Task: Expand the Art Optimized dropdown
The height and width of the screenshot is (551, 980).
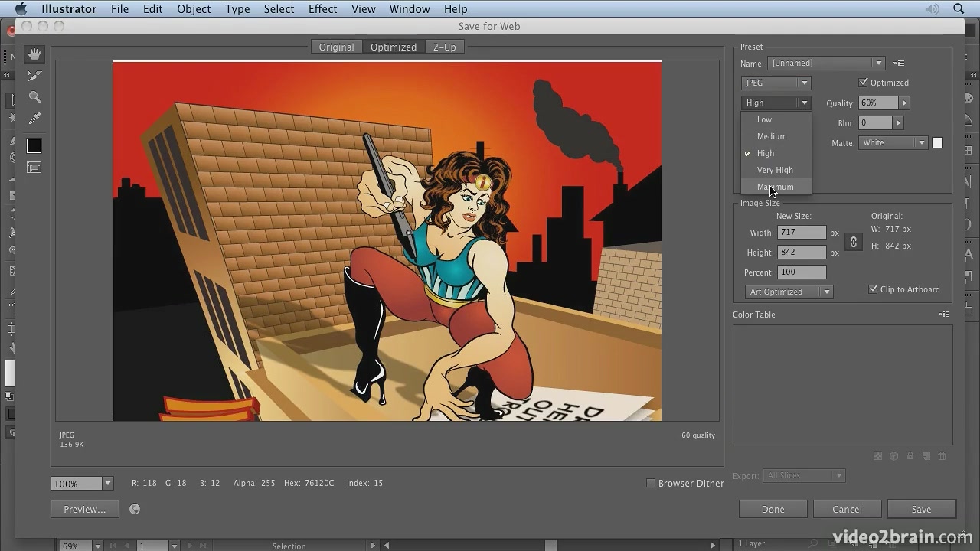Action: [789, 292]
